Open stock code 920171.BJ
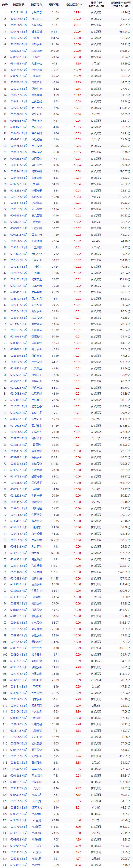The height and width of the screenshot is (868, 133). 17,12
